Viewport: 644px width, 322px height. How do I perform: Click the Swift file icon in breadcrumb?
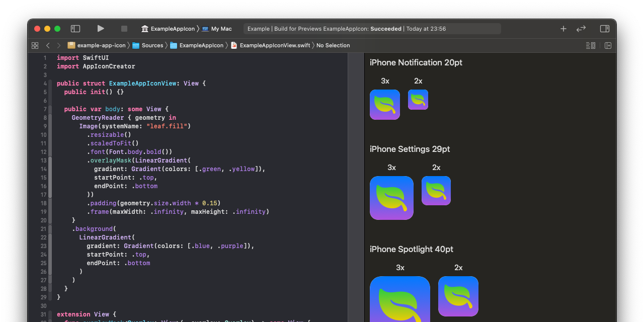click(x=234, y=45)
